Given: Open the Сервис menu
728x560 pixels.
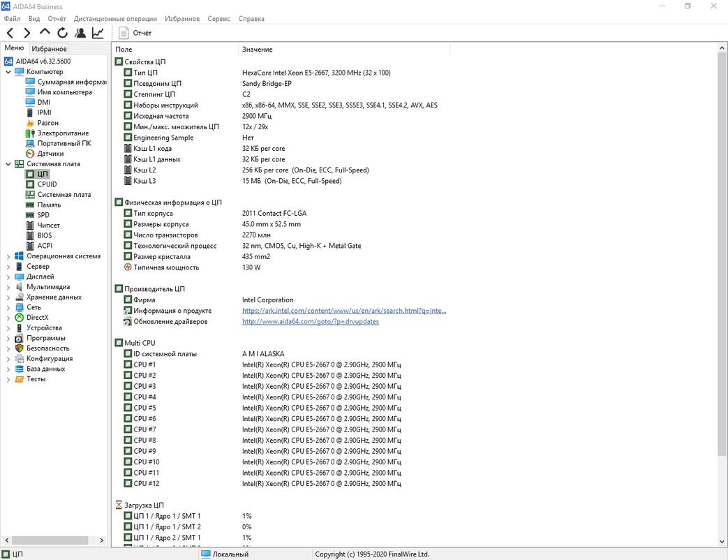Looking at the screenshot, I should pos(218,19).
